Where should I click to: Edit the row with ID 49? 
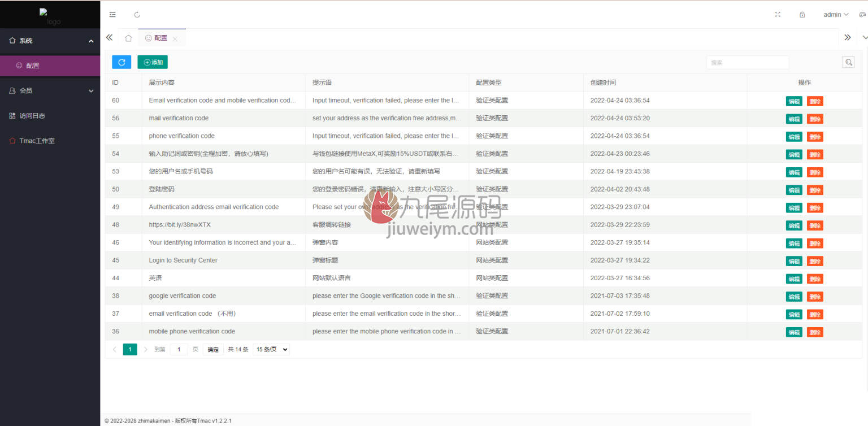[794, 208]
